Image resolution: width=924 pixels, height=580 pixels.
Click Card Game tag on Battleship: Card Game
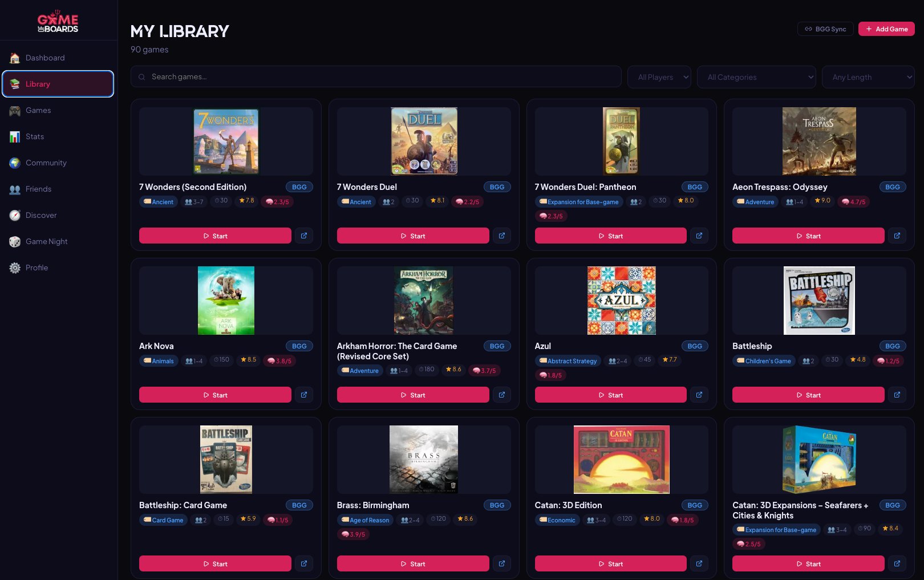click(163, 520)
